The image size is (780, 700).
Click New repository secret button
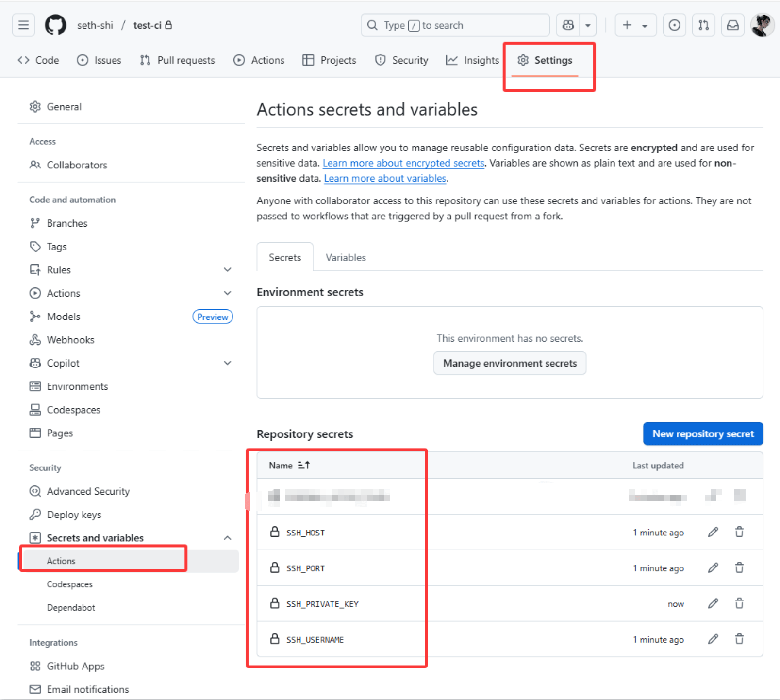pos(703,434)
